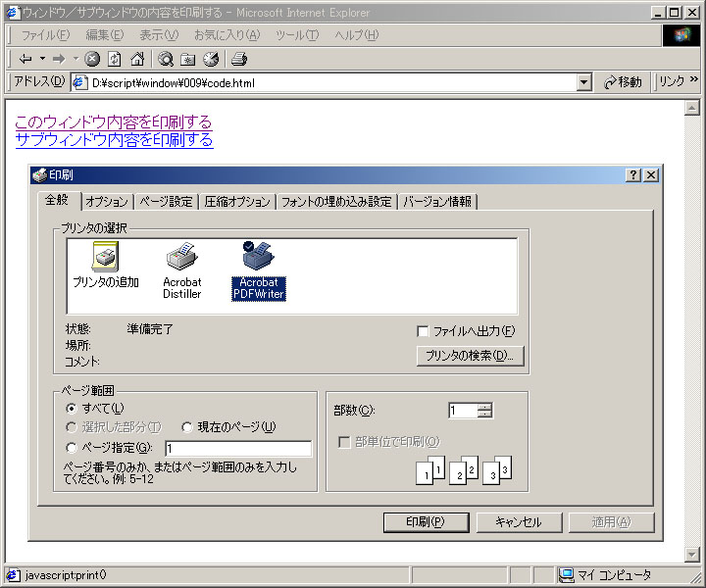This screenshot has height=588, width=706.
Task: Expand the リンク links chevron
Action: [694, 79]
